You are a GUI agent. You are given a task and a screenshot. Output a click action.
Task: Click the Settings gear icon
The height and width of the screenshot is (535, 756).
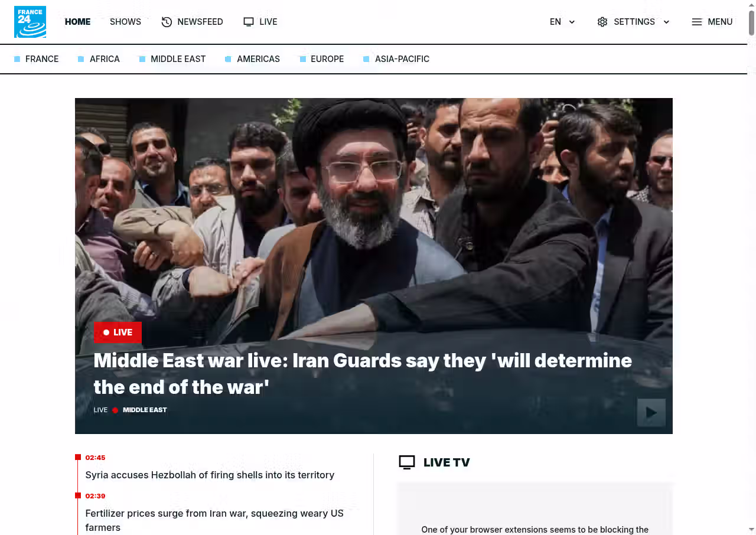(602, 22)
